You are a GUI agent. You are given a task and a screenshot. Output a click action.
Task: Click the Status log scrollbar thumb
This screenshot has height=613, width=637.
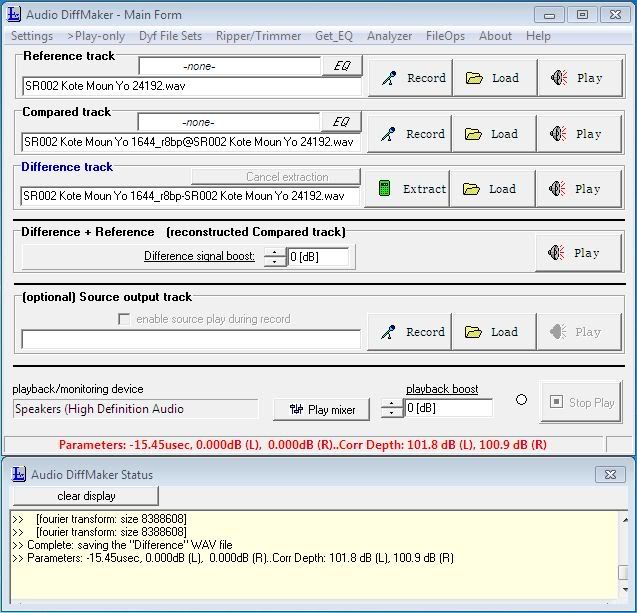(x=624, y=573)
